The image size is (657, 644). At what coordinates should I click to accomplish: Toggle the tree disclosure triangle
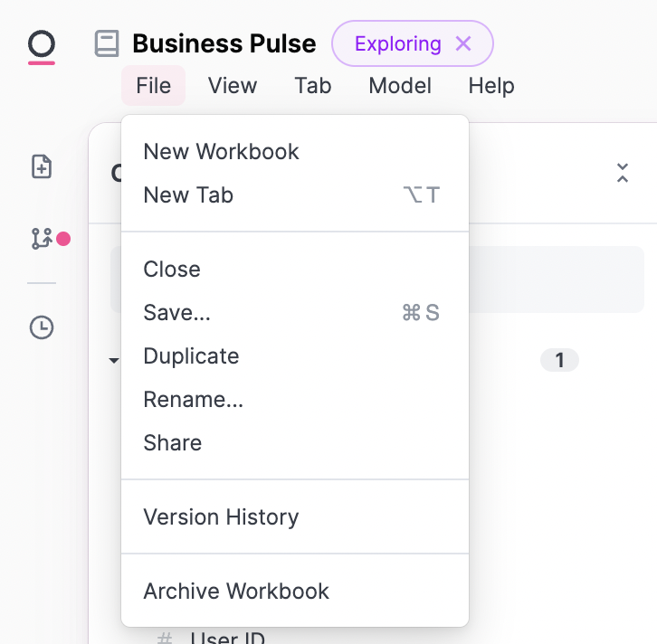114,361
